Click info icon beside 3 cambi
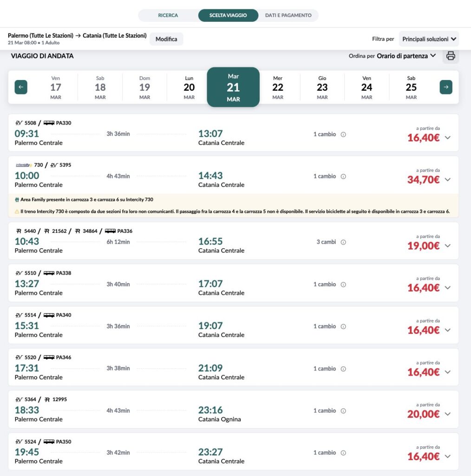471x476 pixels. (x=343, y=242)
